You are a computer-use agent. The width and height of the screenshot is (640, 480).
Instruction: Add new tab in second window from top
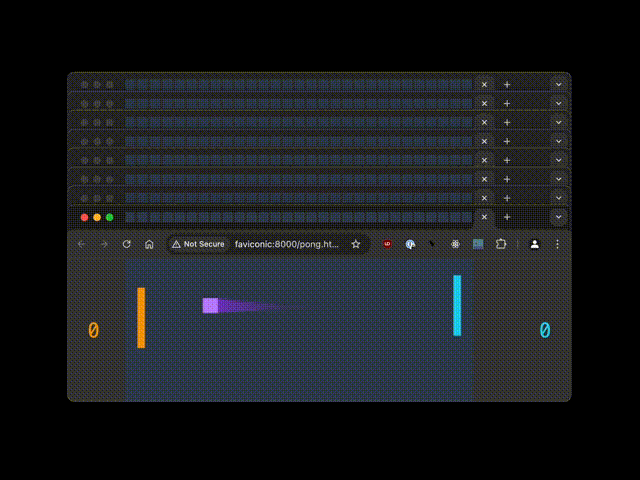tap(507, 103)
